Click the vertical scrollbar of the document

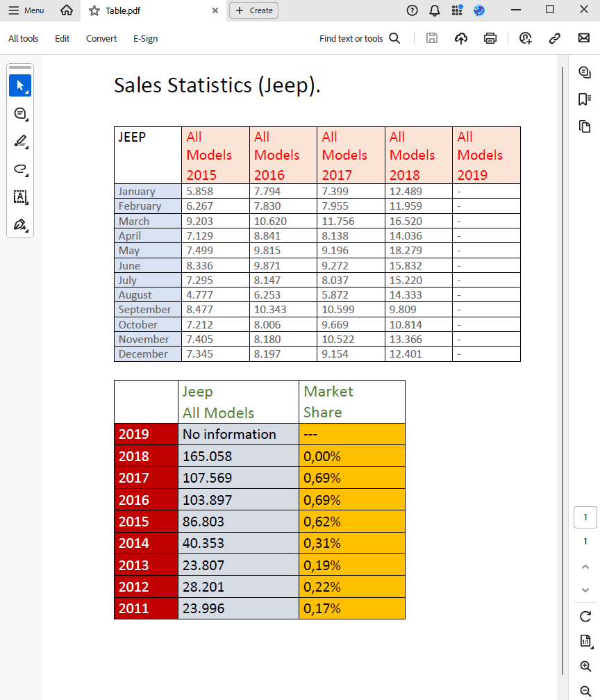[x=562, y=347]
